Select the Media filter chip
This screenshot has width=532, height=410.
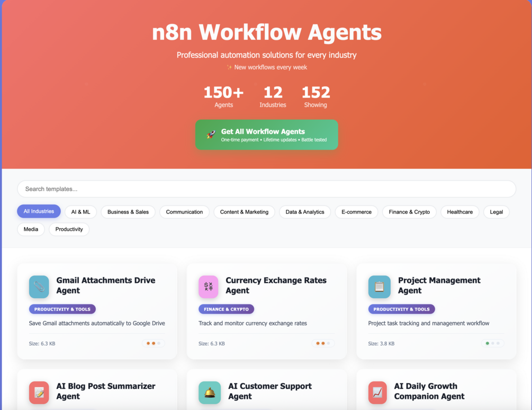coord(31,229)
